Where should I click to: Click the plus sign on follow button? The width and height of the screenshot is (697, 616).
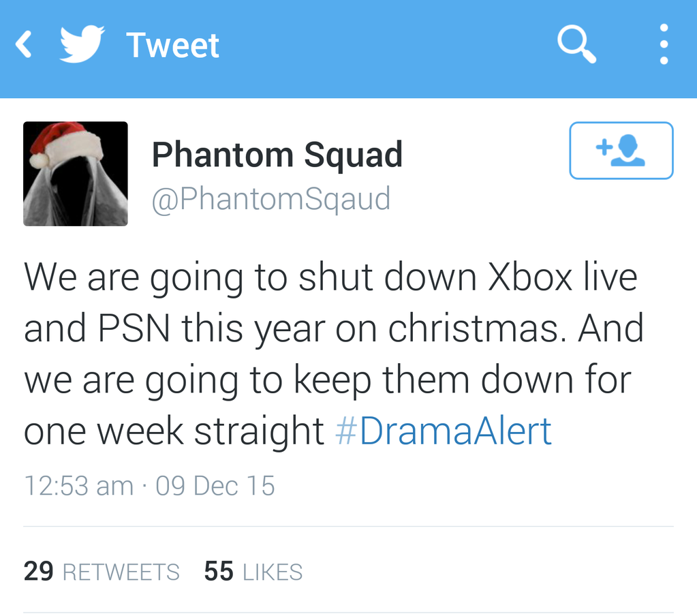[604, 147]
